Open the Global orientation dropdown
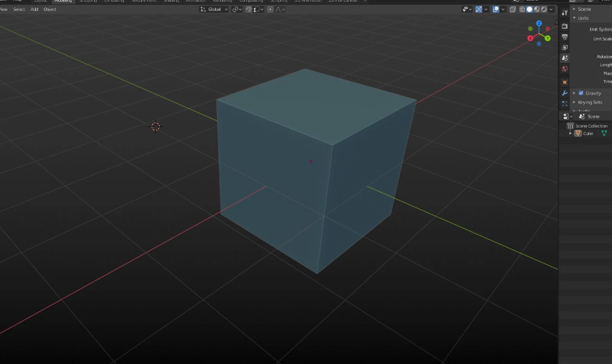 click(x=214, y=9)
